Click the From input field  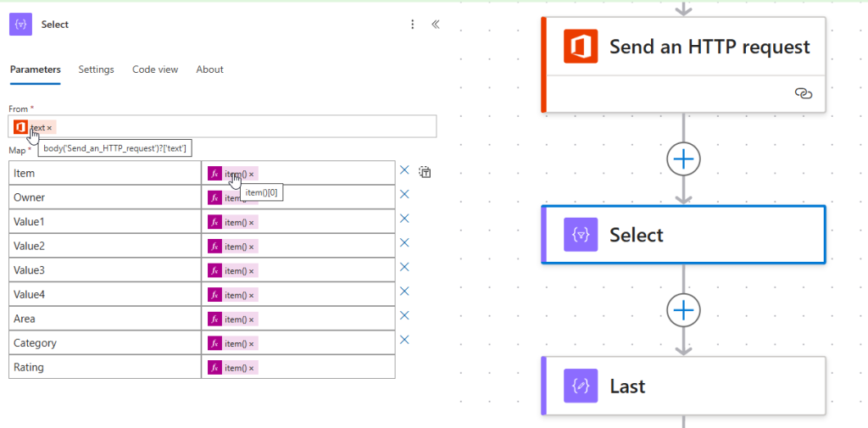[223, 126]
